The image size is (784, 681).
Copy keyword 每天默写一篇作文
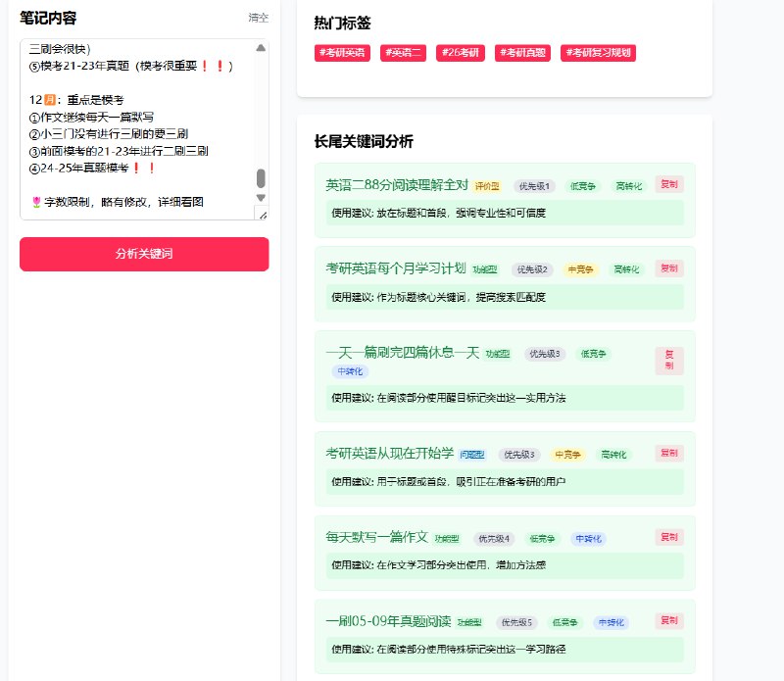click(x=669, y=537)
